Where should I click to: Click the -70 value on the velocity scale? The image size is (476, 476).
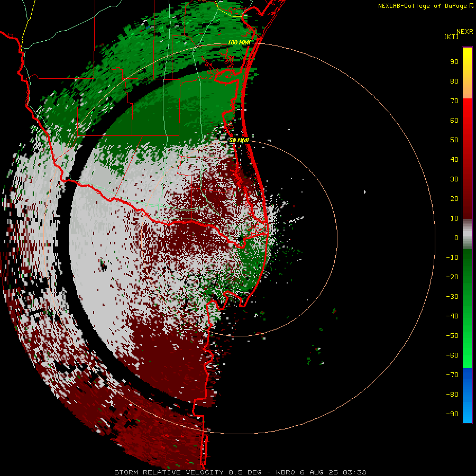pyautogui.click(x=452, y=375)
